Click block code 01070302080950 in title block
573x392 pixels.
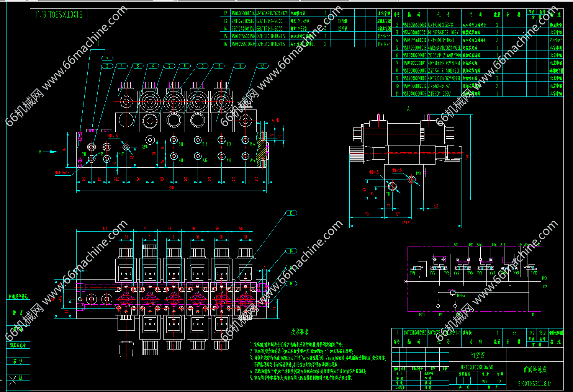[x=415, y=333]
